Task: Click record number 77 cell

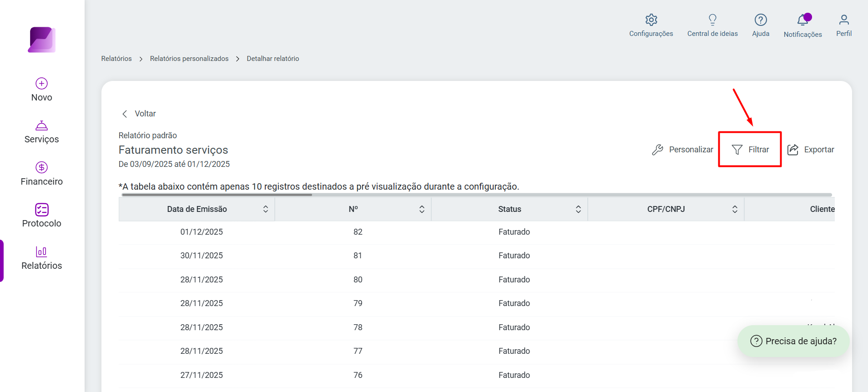Action: pyautogui.click(x=358, y=351)
